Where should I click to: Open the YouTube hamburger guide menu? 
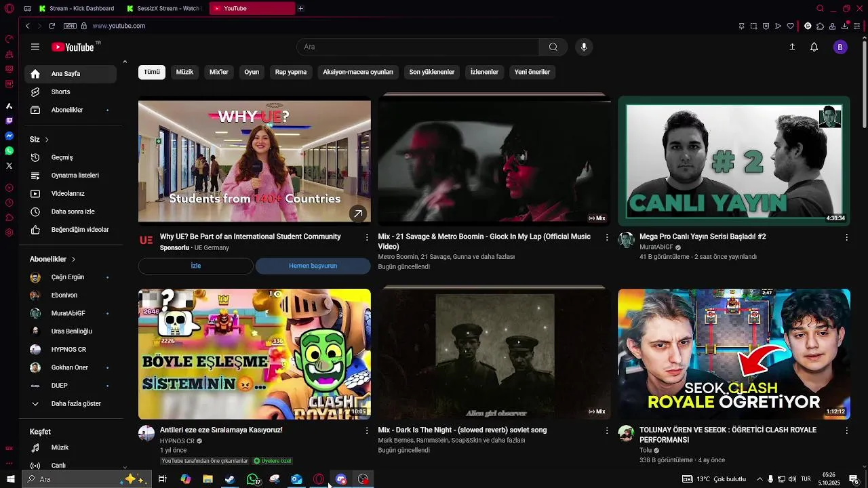35,47
